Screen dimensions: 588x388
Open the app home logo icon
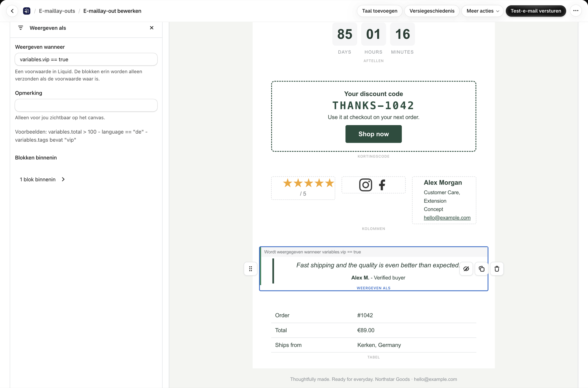coord(27,11)
